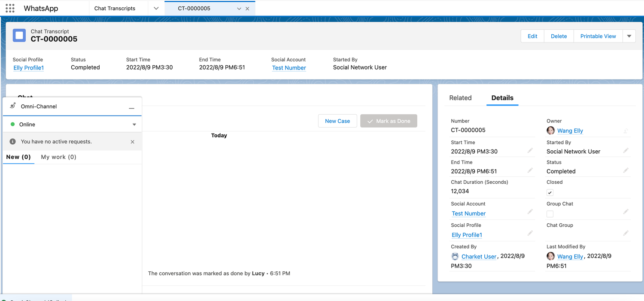Edit the Social Profile field pencil
644x301 pixels.
[530, 233]
